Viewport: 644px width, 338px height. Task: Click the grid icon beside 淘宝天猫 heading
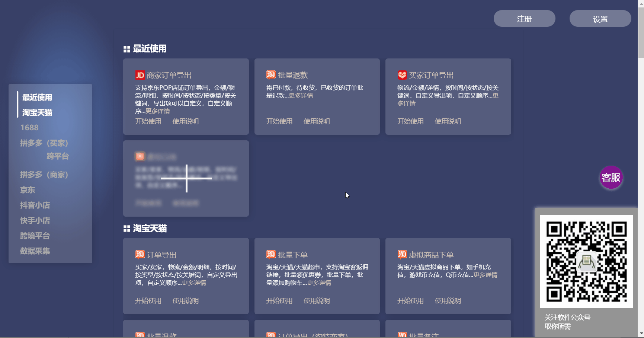(127, 229)
